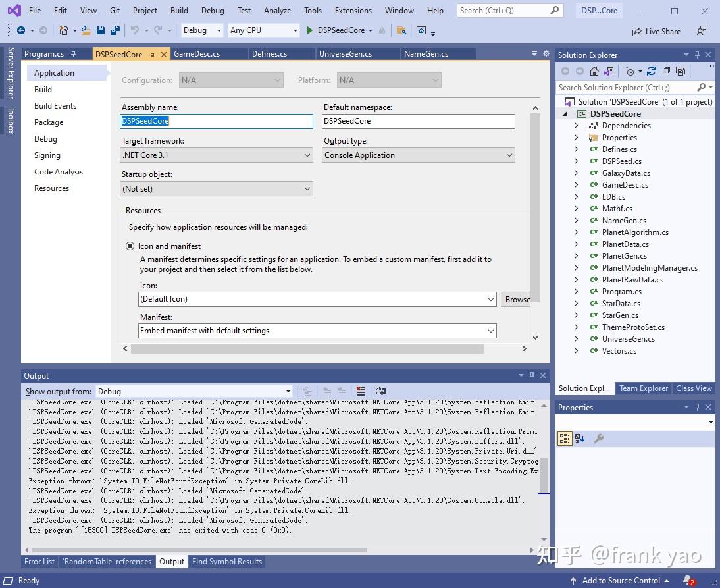Click the Undo arrow icon

pos(134,30)
